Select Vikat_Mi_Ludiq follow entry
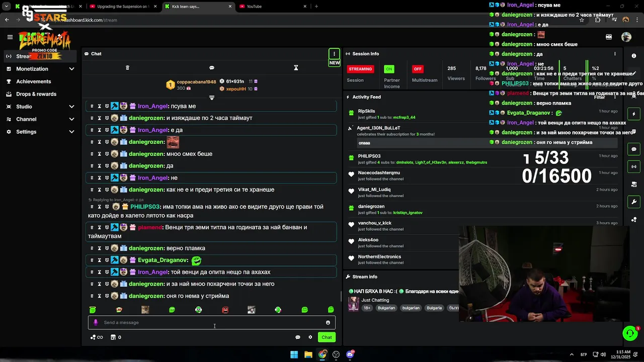The image size is (644, 362). click(482, 193)
